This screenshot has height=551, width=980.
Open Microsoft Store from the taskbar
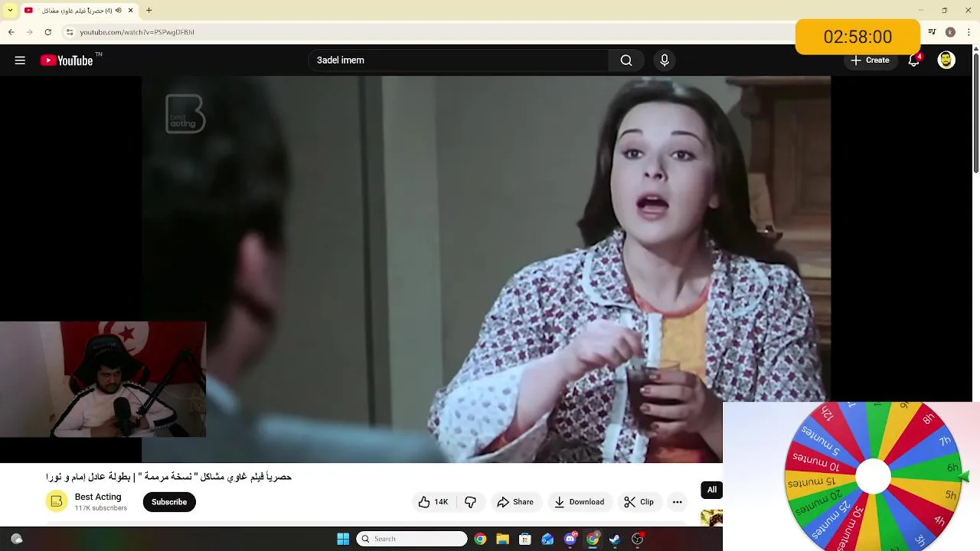click(524, 539)
